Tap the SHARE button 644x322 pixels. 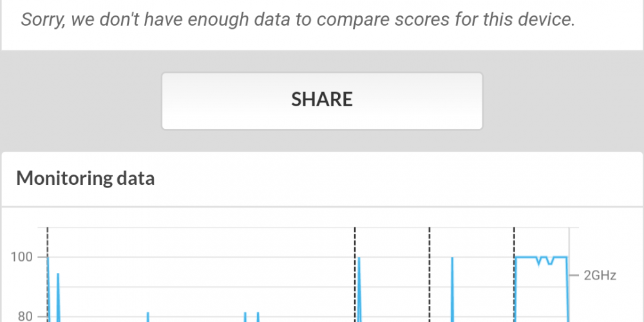pyautogui.click(x=321, y=101)
